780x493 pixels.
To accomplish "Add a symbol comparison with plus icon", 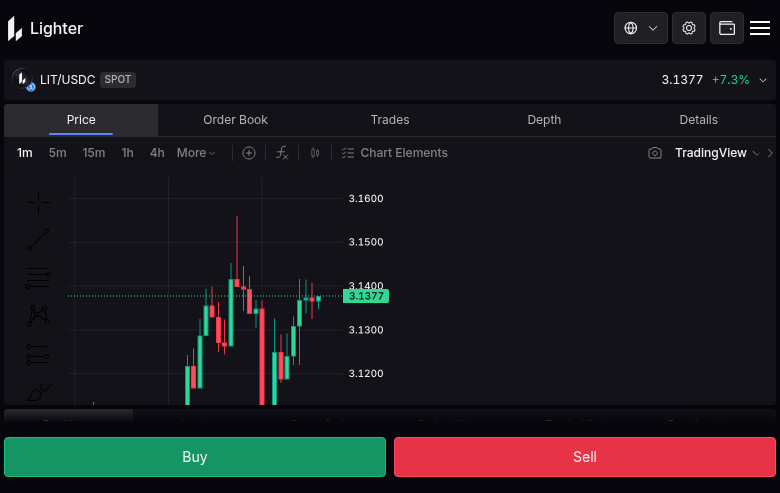I will pos(249,153).
